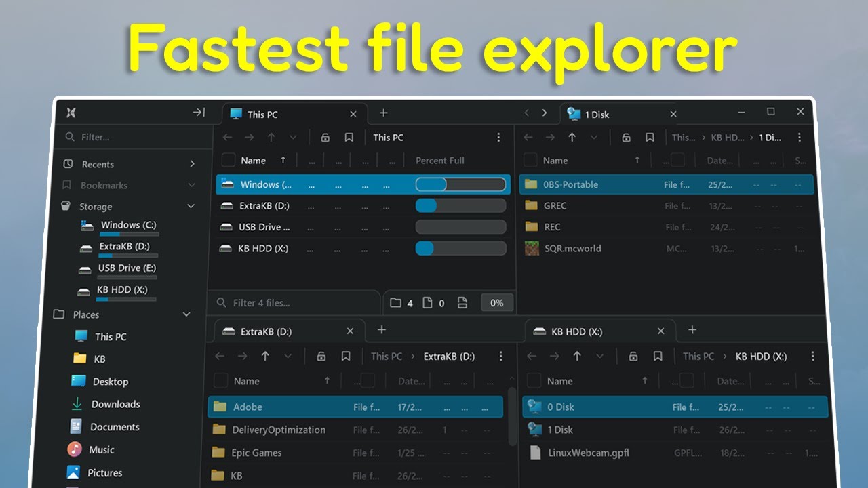
Task: Switch to the This PC tab
Action: coord(296,115)
